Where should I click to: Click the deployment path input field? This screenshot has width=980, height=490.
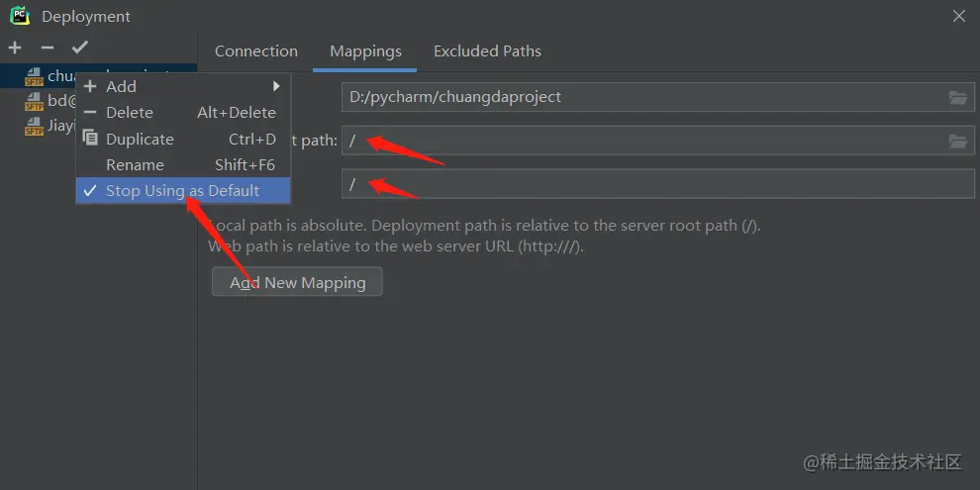click(x=658, y=141)
